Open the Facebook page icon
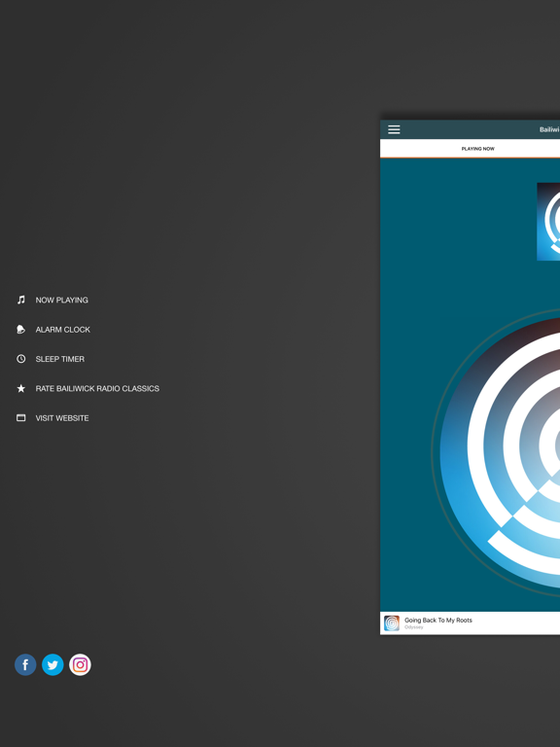 click(x=25, y=664)
